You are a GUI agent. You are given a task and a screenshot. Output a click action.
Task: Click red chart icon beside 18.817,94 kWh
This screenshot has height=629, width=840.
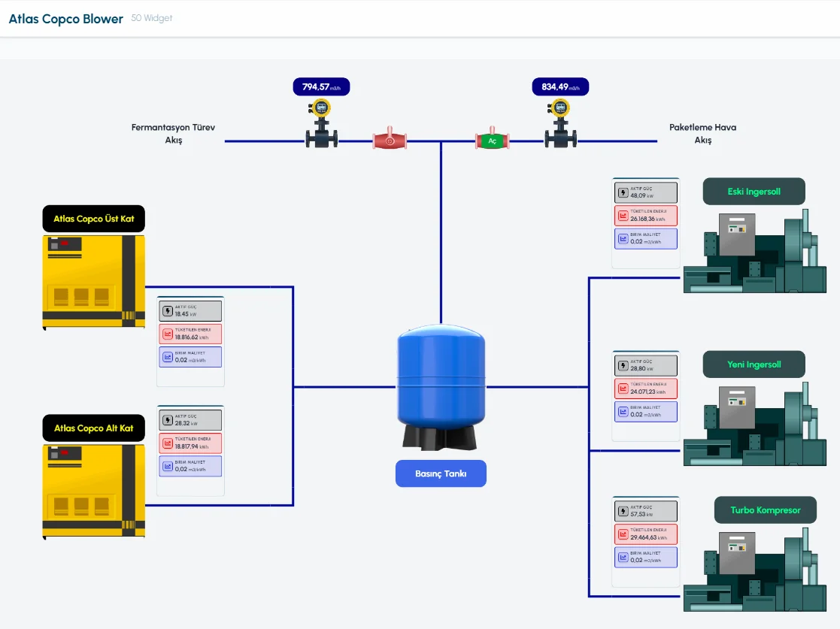click(x=168, y=443)
